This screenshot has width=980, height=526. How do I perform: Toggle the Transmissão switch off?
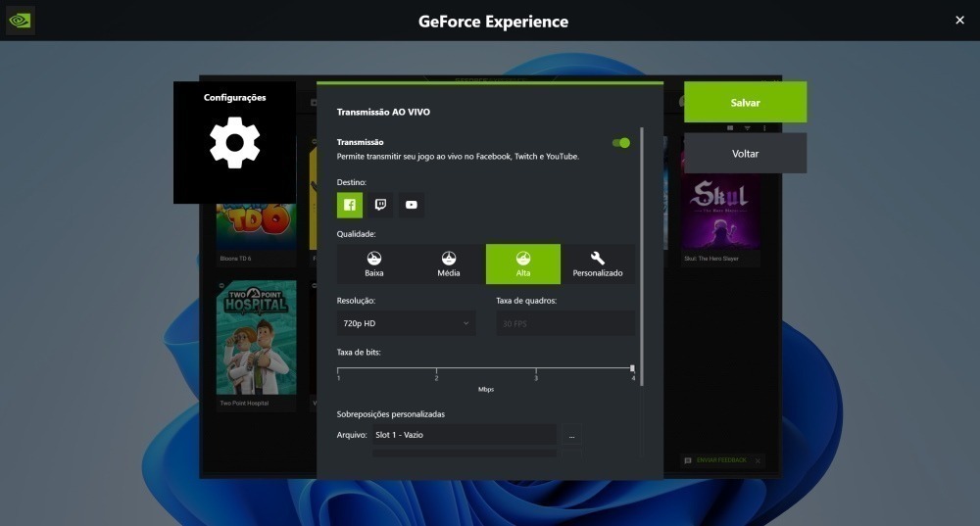pyautogui.click(x=621, y=143)
